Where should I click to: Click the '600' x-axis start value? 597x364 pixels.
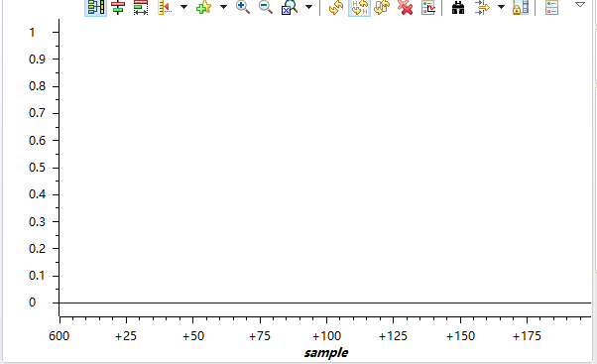click(x=60, y=336)
